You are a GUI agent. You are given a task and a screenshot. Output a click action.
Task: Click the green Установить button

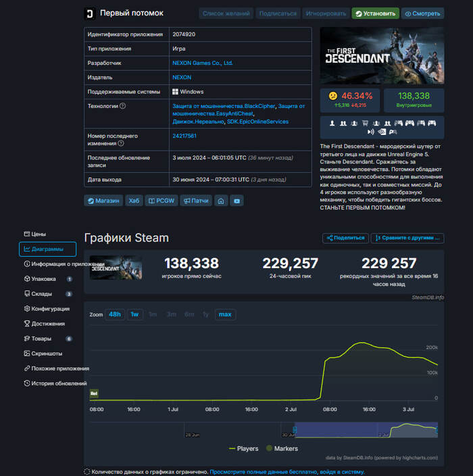pos(376,14)
